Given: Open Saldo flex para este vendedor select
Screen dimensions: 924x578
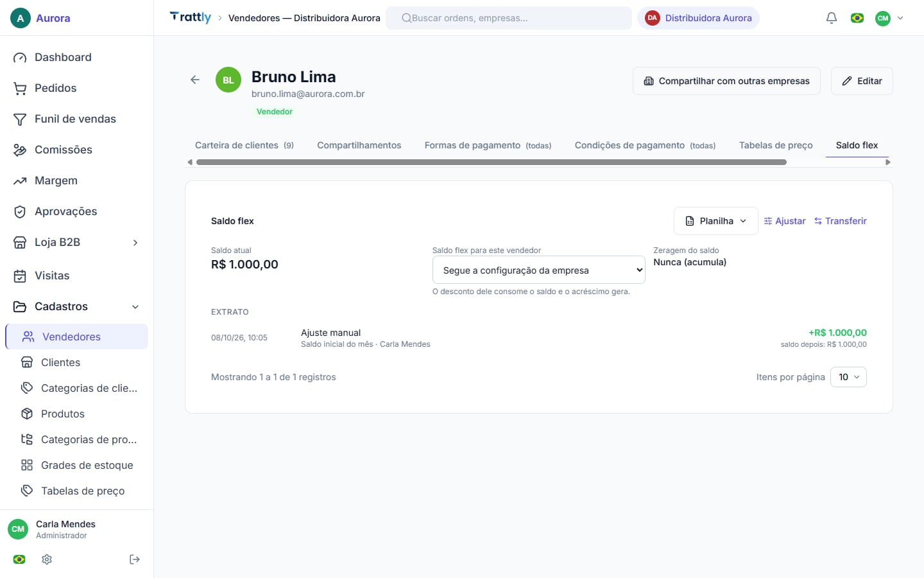Looking at the screenshot, I should (x=538, y=270).
